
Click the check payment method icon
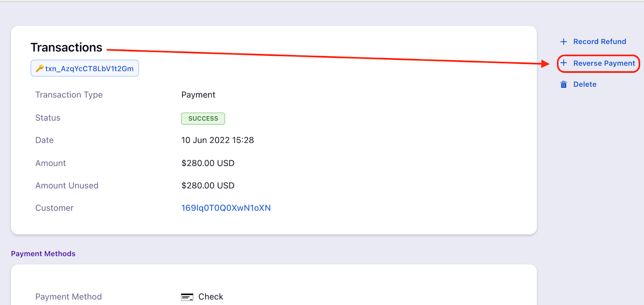click(x=187, y=297)
